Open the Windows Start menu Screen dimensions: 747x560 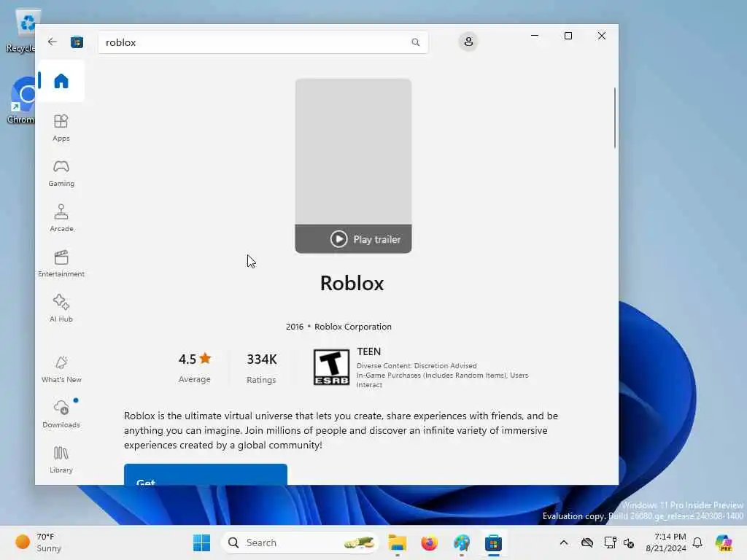point(201,542)
